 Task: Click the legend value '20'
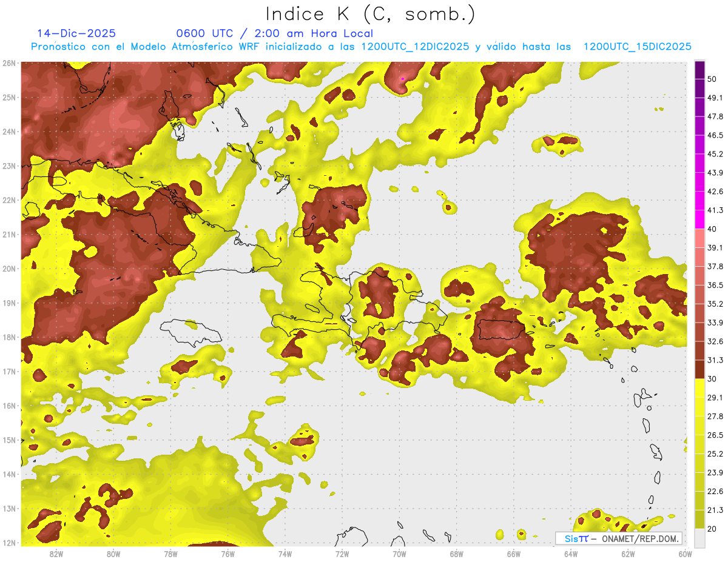[x=713, y=529]
